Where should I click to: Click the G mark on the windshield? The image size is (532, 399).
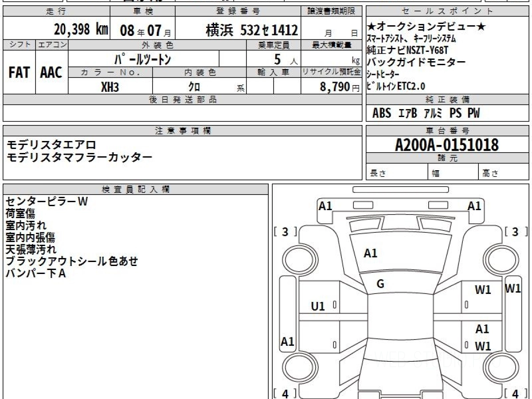tap(380, 284)
